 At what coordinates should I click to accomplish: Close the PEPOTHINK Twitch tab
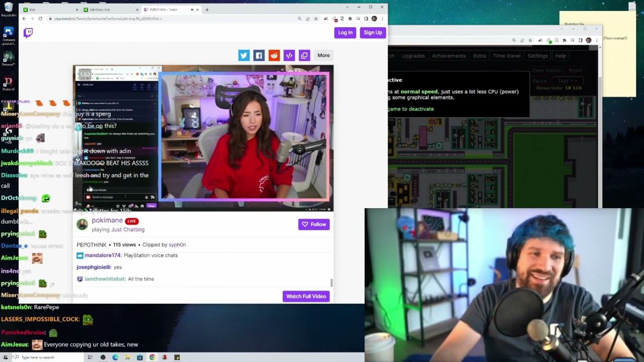click(x=197, y=10)
